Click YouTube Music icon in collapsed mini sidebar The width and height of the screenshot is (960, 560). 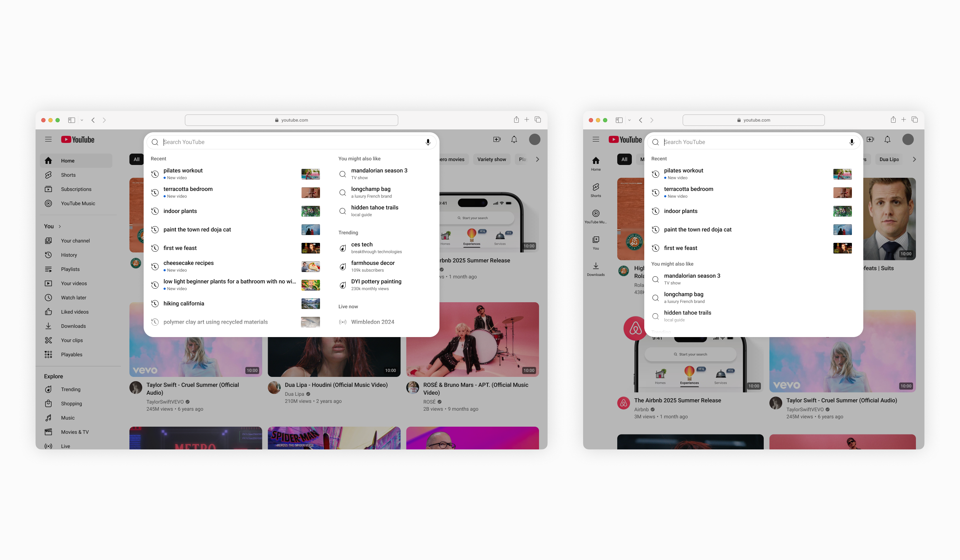[x=596, y=214]
